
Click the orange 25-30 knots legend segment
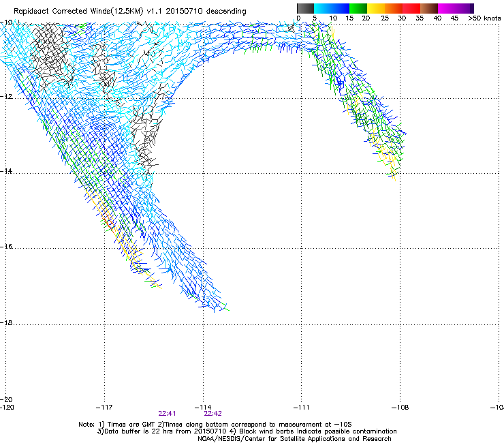(x=394, y=8)
